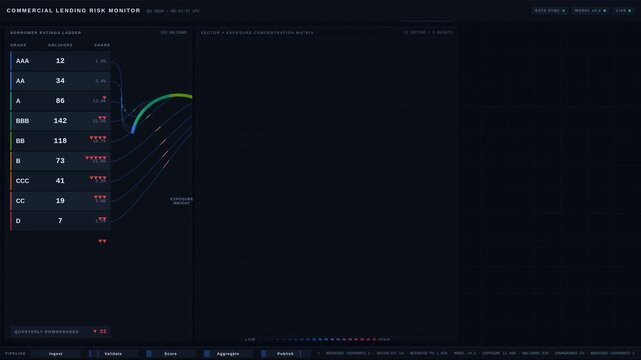Select the CC grade row
This screenshot has height=360, width=641.
point(60,201)
